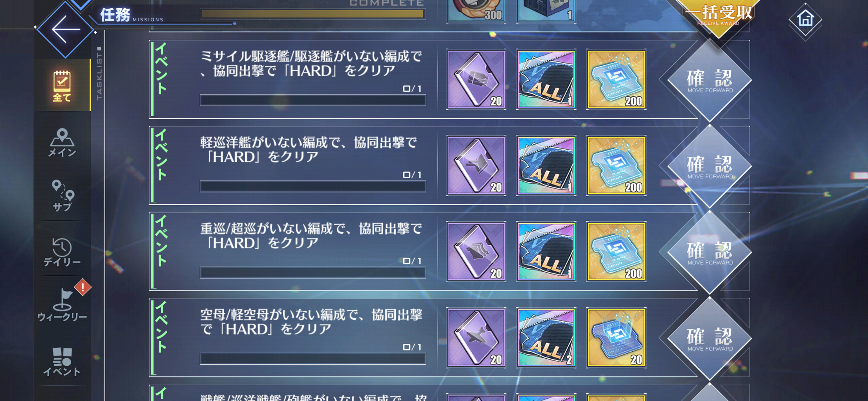The width and height of the screenshot is (868, 401).
Task: Tap 確認 for missile destroyer mission
Action: [x=710, y=80]
